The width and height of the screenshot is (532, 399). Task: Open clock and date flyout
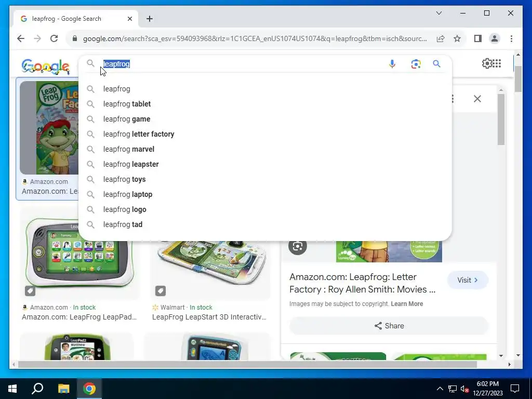[487, 389]
